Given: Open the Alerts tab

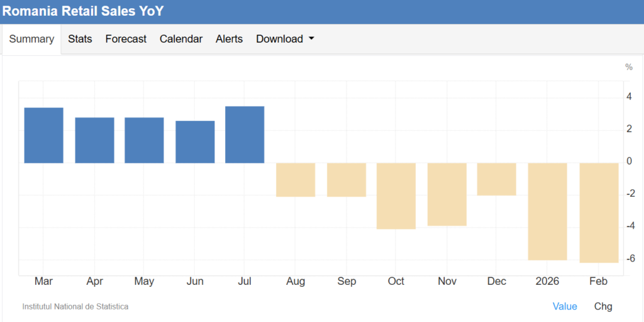Looking at the screenshot, I should [x=229, y=39].
